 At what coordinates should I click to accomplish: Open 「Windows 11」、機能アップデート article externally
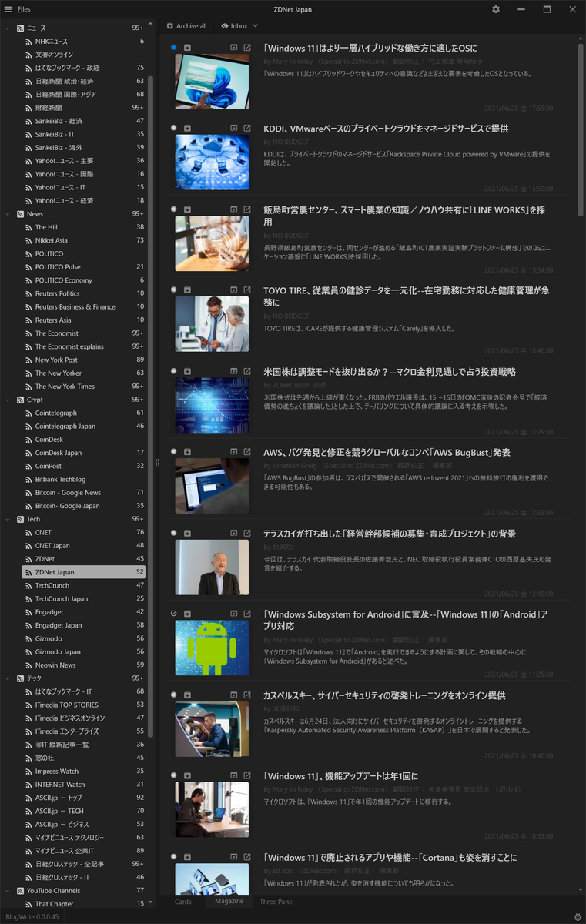tap(247, 775)
